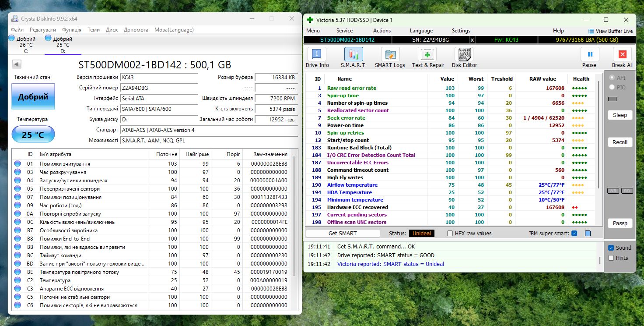The height and width of the screenshot is (326, 644).
Task: Disable the Sound checkbox in Victoria
Action: pyautogui.click(x=611, y=248)
